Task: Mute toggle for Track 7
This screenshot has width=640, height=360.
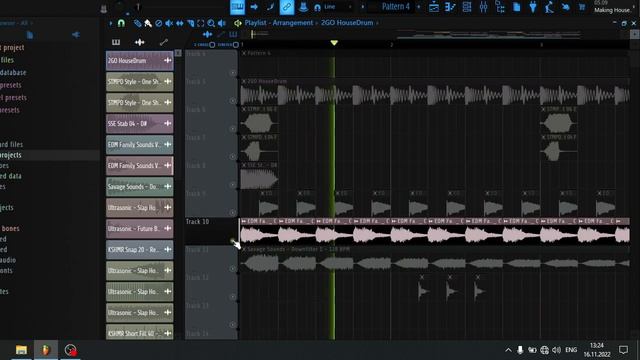Action: pyautogui.click(x=233, y=157)
